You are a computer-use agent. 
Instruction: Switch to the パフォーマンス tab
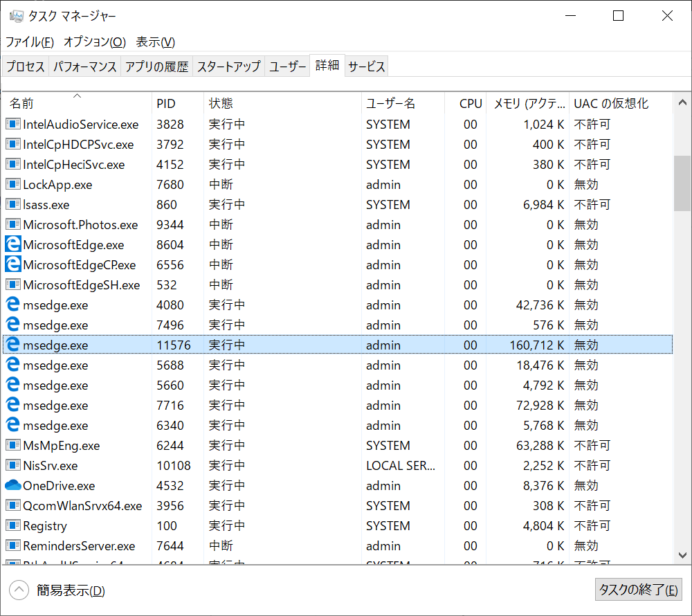(x=84, y=66)
